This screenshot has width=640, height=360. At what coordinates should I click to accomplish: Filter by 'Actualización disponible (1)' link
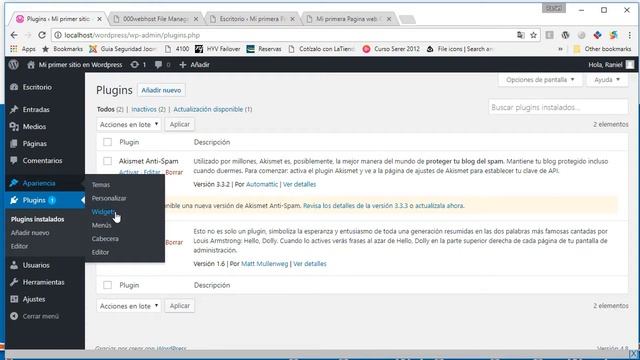[x=213, y=109]
